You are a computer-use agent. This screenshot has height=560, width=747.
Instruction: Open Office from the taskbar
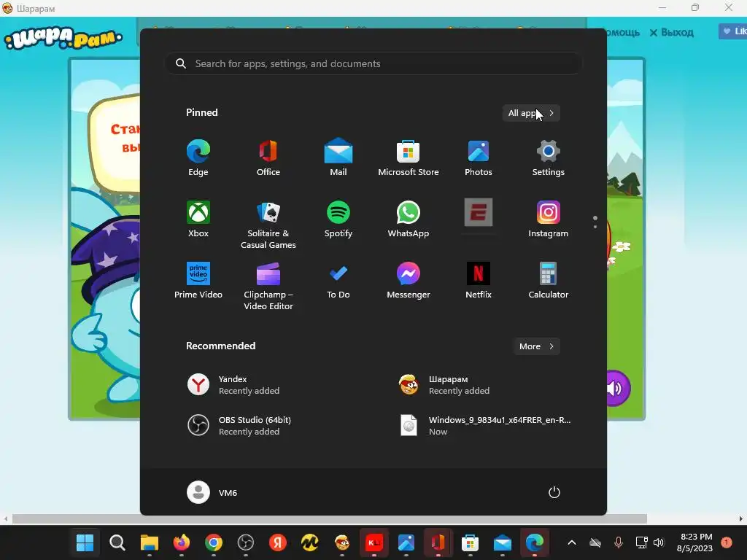point(438,542)
